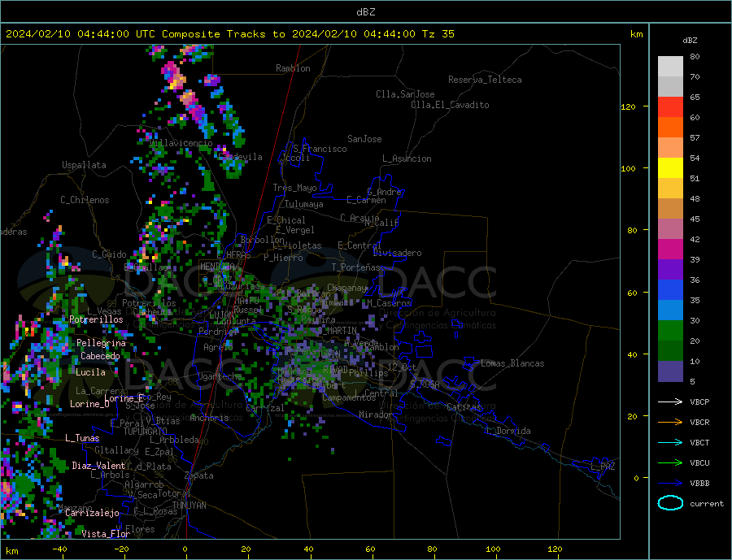Click the Pellegrina map label
732x560 pixels.
[102, 343]
